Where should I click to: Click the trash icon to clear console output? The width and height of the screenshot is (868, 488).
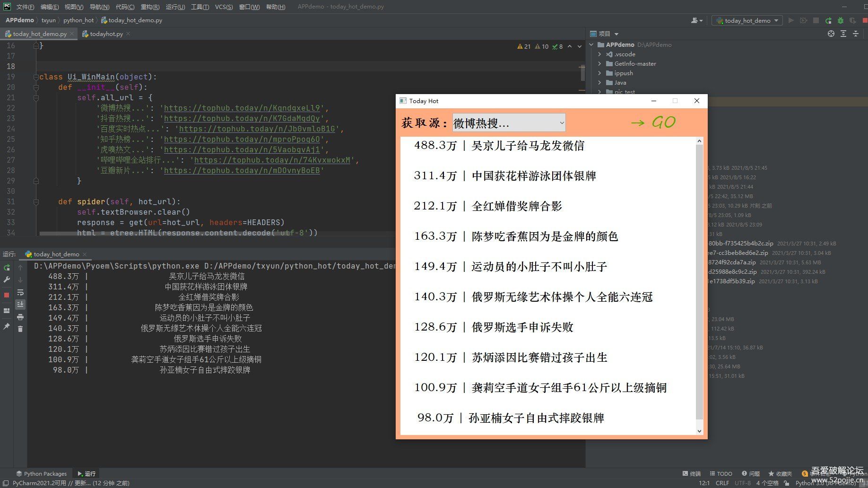tap(20, 329)
